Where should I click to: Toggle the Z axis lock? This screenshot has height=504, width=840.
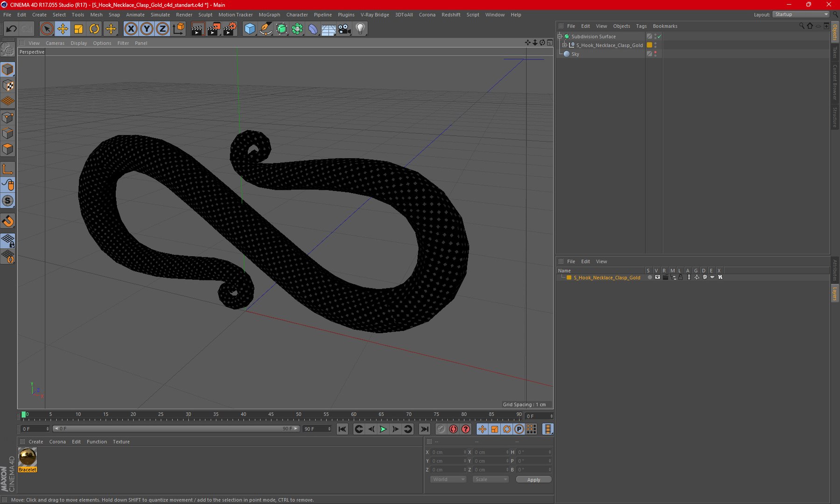pyautogui.click(x=162, y=29)
